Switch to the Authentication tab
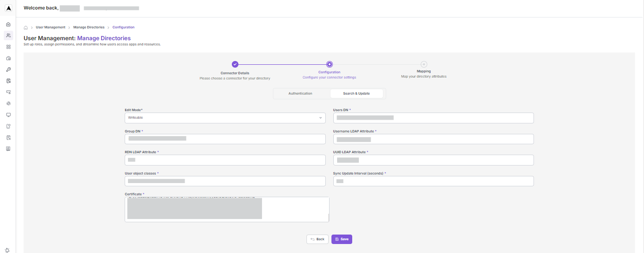The height and width of the screenshot is (253, 644). (x=300, y=94)
